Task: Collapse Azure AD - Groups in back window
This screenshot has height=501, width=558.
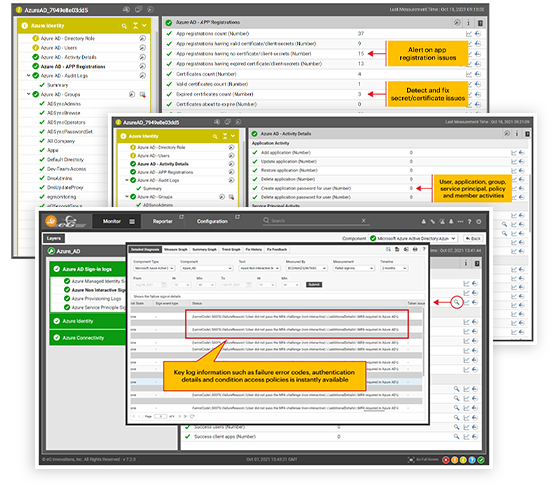Action: 28,94
